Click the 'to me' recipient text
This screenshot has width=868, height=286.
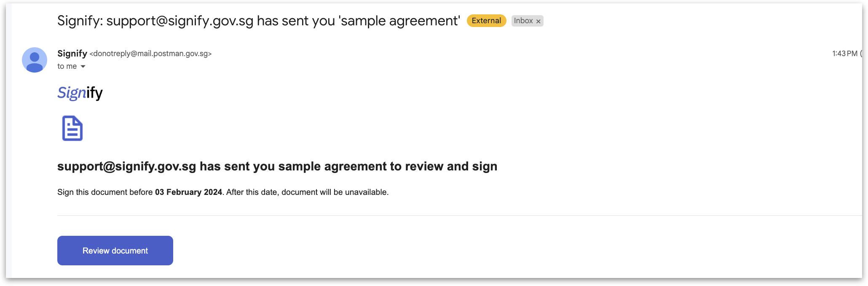pyautogui.click(x=67, y=66)
